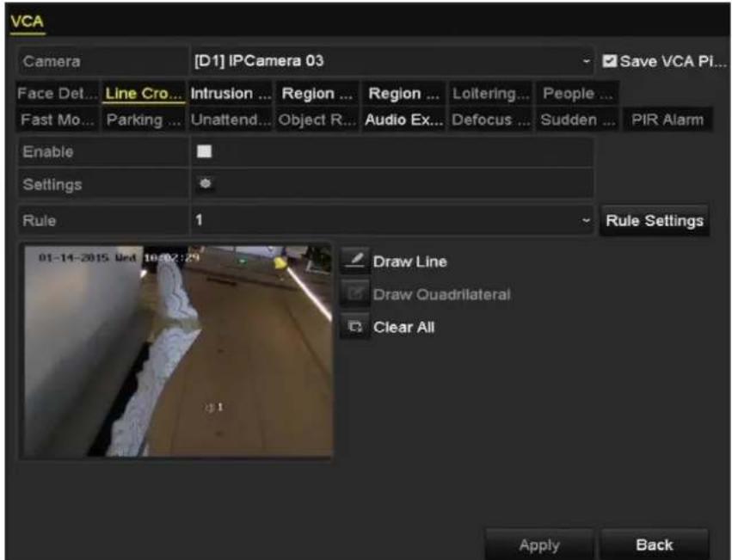
Task: Open the Parking detection tab
Action: coord(144,120)
